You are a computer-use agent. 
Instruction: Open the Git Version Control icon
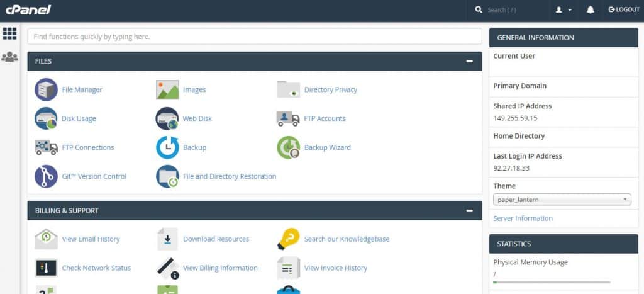(46, 176)
